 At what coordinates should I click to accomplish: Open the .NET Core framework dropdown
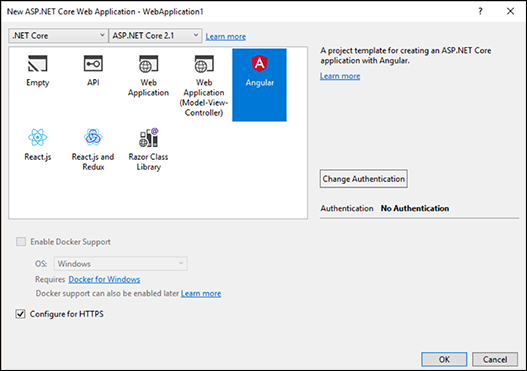58,36
